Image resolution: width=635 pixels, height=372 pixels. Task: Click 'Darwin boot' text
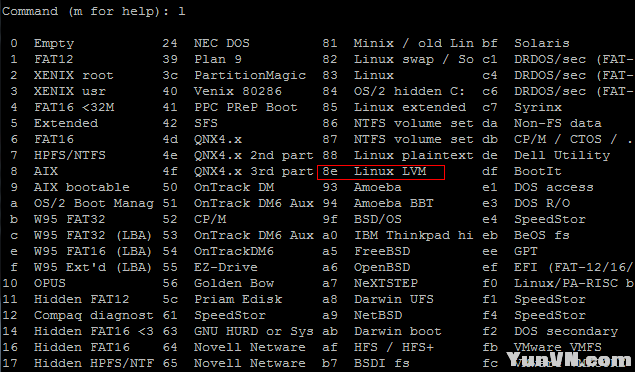[x=397, y=331]
